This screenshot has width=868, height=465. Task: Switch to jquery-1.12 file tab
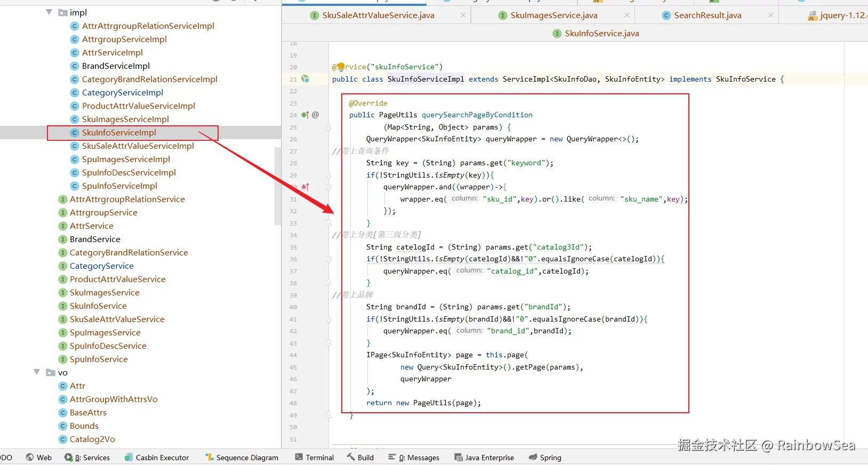[x=838, y=15]
